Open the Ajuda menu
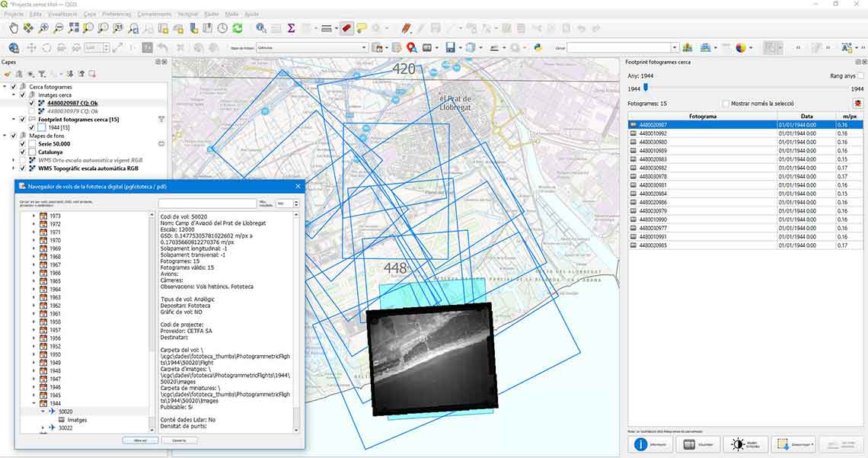Image resolution: width=868 pixels, height=458 pixels. click(252, 14)
